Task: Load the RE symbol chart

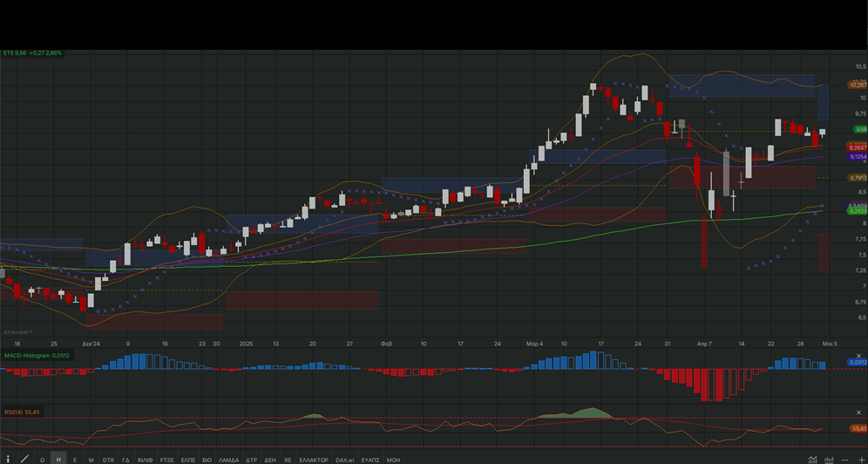Action: tap(288, 460)
